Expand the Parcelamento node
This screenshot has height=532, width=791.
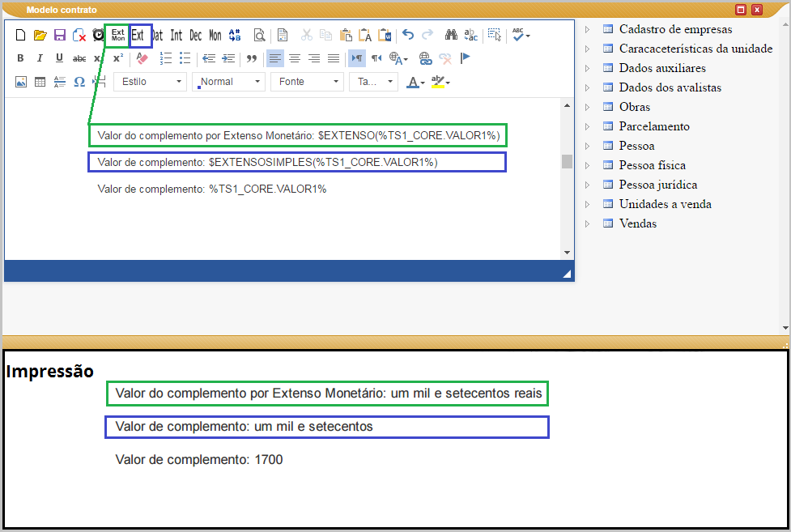click(587, 126)
